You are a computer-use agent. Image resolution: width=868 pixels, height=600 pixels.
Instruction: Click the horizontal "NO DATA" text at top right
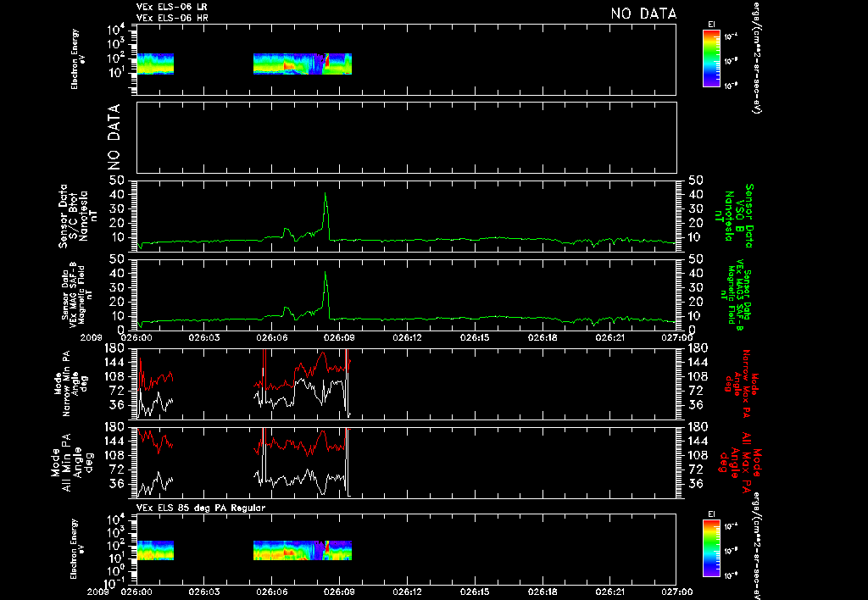(644, 14)
